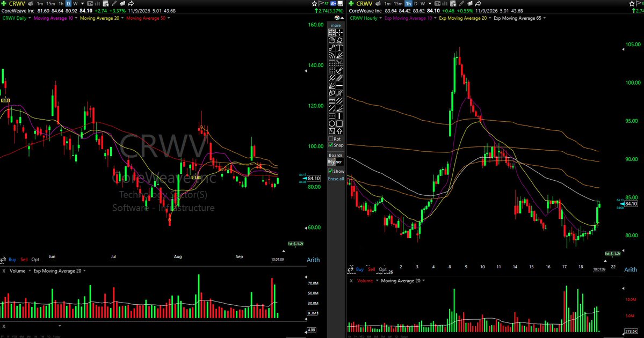Click Erase all drawings
Image resolution: width=644 pixels, height=338 pixels.
tap(336, 179)
